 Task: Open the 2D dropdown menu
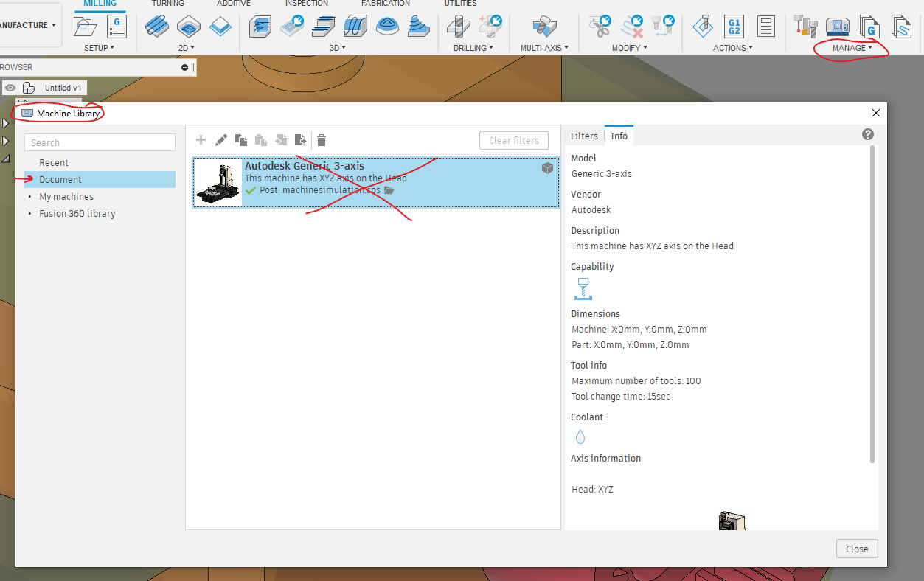point(187,48)
